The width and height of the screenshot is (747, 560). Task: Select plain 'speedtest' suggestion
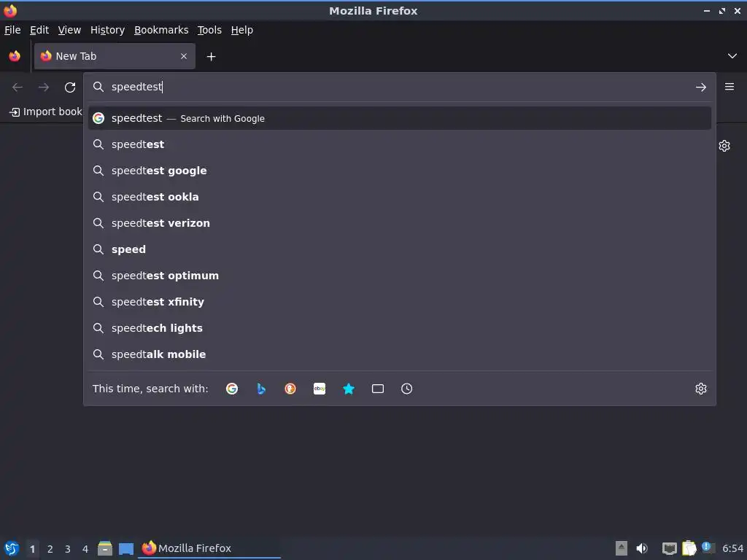[400, 144]
